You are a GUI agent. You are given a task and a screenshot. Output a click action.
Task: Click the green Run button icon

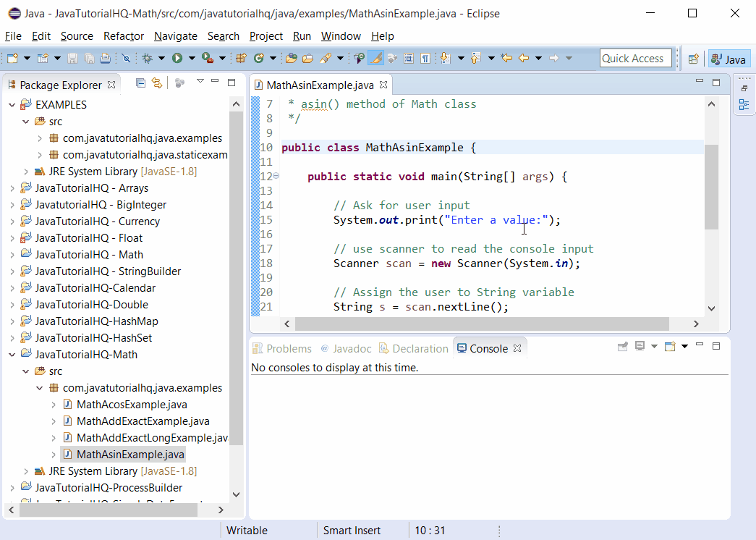(x=177, y=59)
